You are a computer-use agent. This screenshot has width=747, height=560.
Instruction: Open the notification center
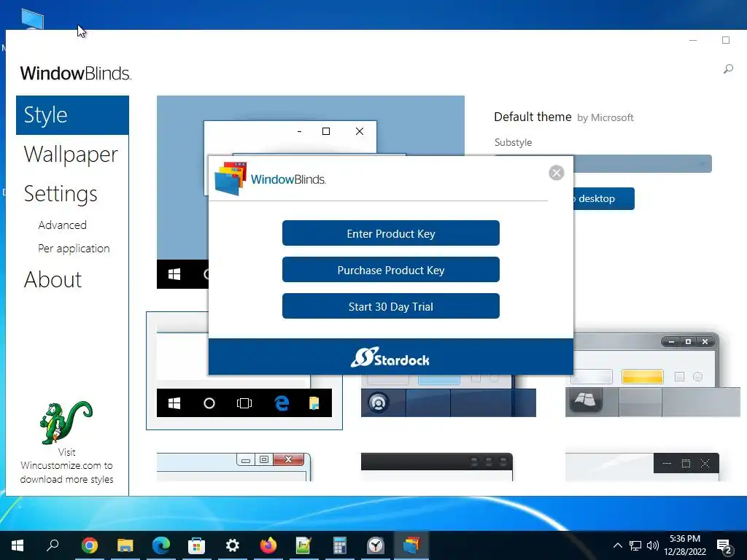(x=724, y=546)
